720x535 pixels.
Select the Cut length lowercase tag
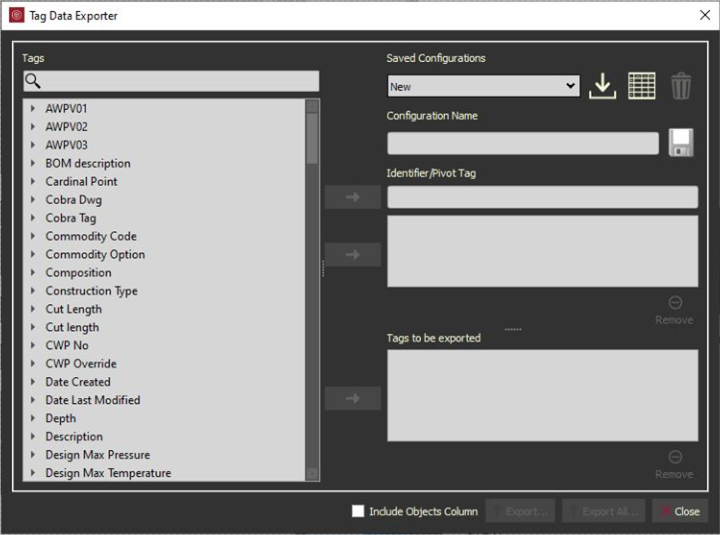pyautogui.click(x=72, y=327)
